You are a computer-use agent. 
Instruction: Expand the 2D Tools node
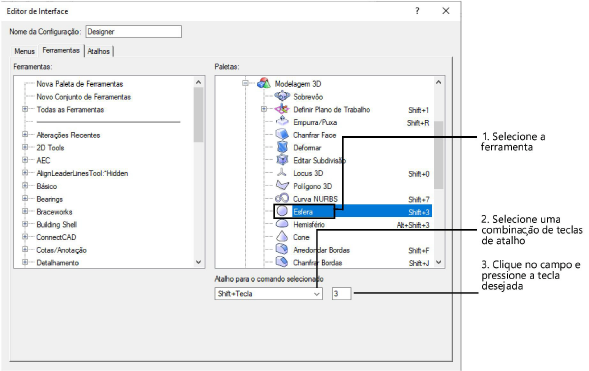pos(25,147)
